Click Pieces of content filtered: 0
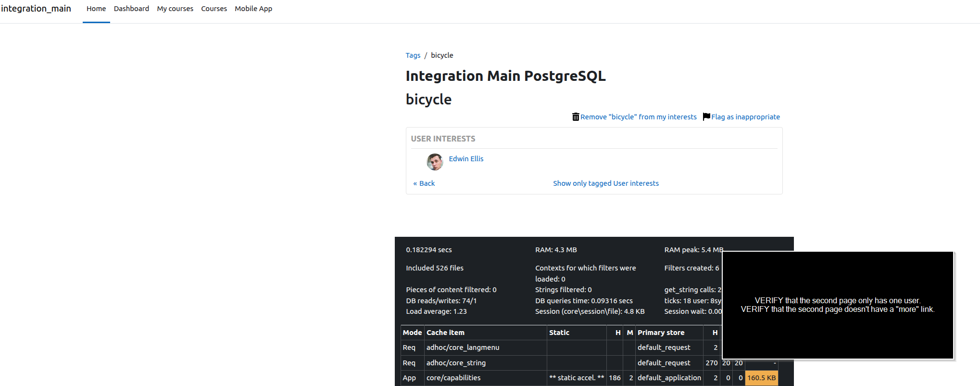The image size is (980, 386). (x=451, y=290)
